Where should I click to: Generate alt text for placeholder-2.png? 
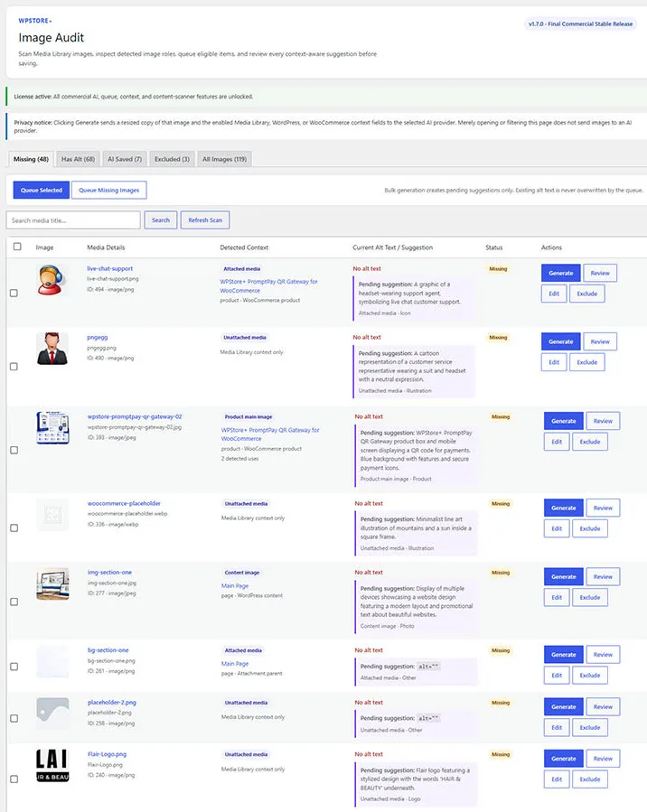[x=564, y=707]
